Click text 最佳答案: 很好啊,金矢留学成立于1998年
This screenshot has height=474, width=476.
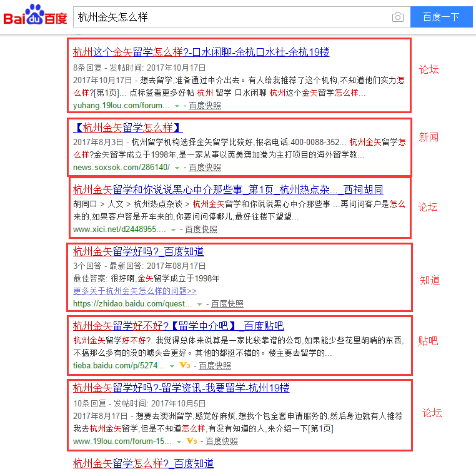(146, 279)
